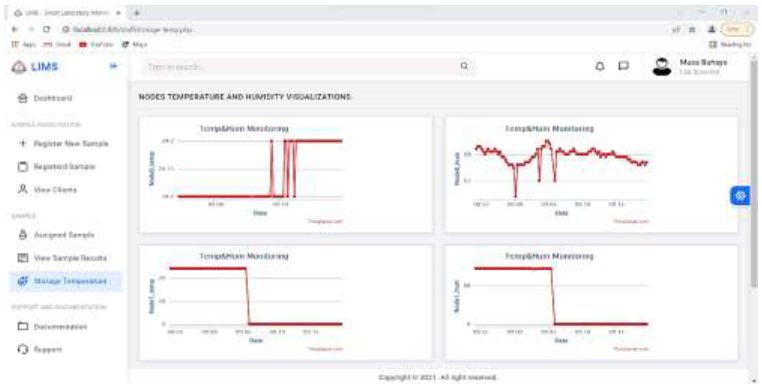Select Storage Temperature menu item
Screen dimensions: 762x390
click(66, 281)
